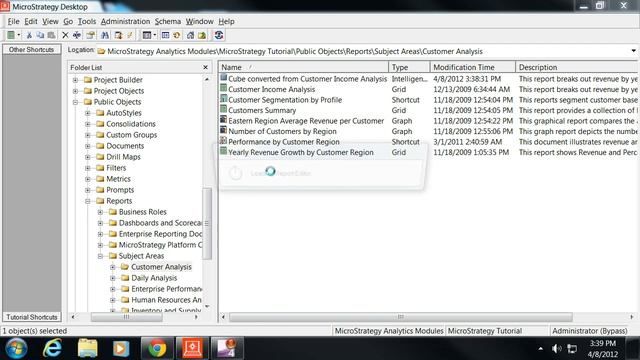Collapse the Public Objects tree node
The image size is (640, 360).
click(x=76, y=102)
